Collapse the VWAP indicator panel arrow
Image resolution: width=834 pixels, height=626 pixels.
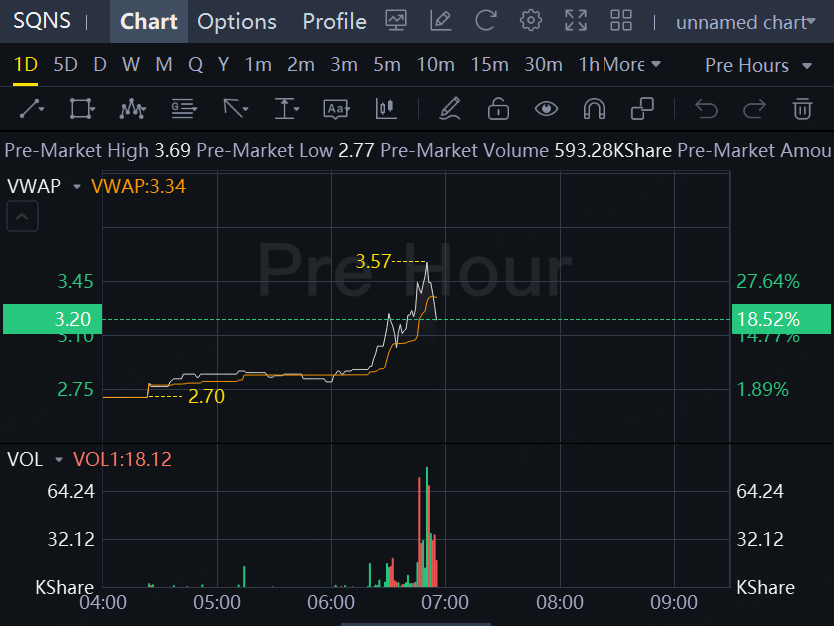pos(23,215)
